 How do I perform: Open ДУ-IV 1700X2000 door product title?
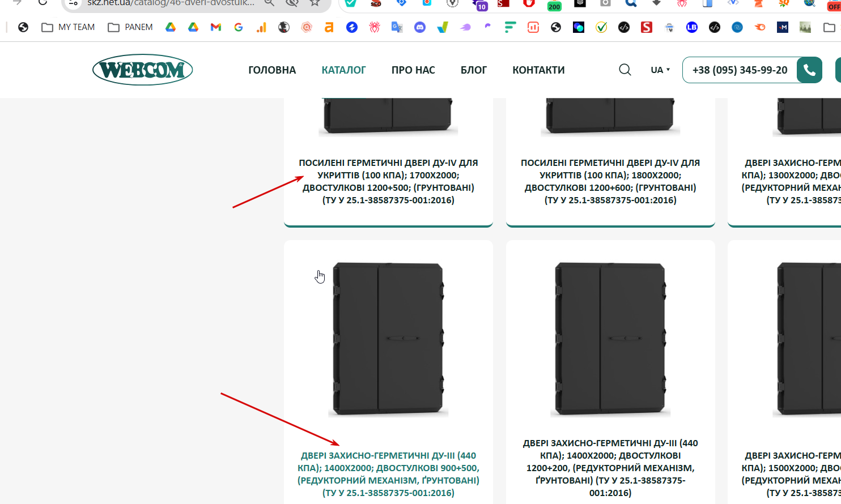388,181
